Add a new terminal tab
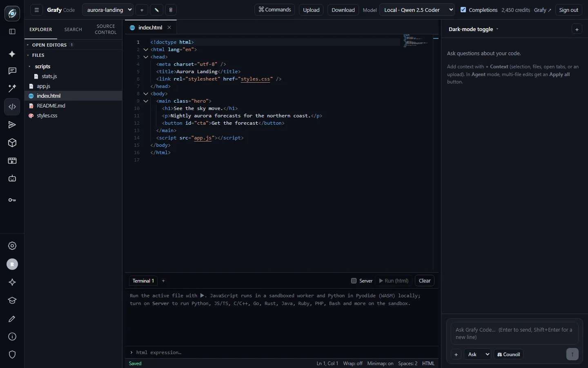The width and height of the screenshot is (588, 368). (163, 281)
